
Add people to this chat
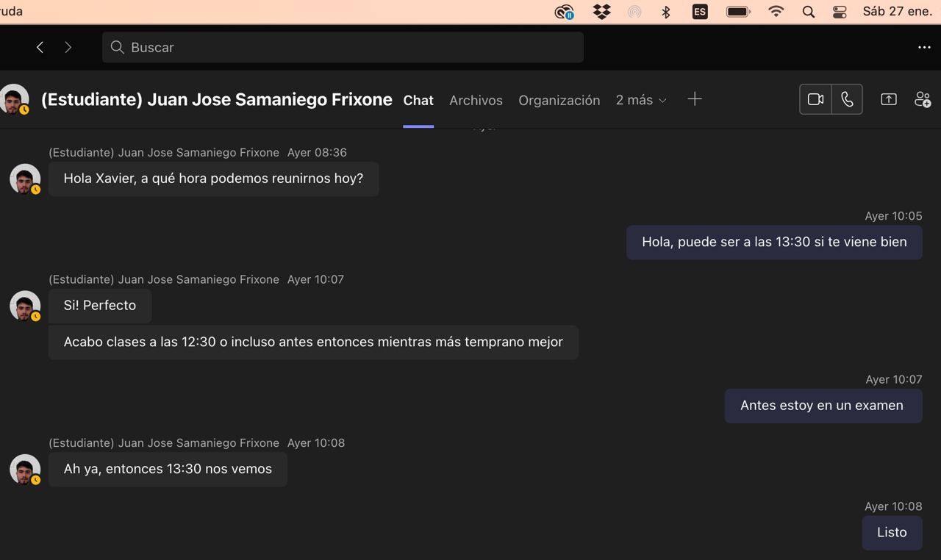[x=922, y=99]
